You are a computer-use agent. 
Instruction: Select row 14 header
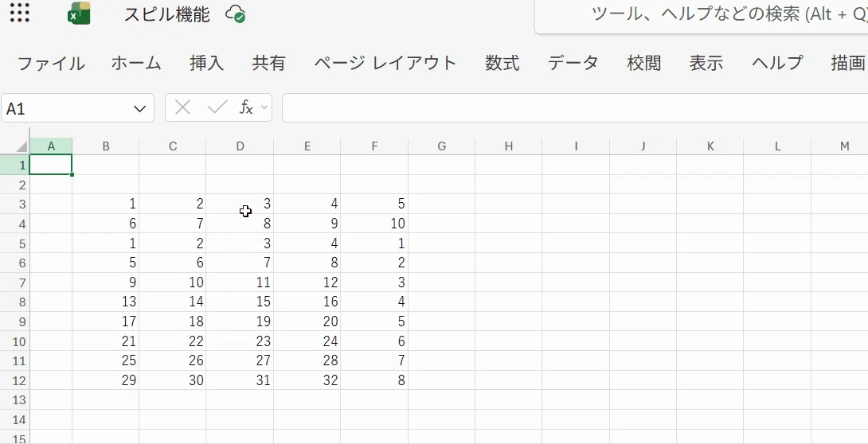[x=15, y=419]
